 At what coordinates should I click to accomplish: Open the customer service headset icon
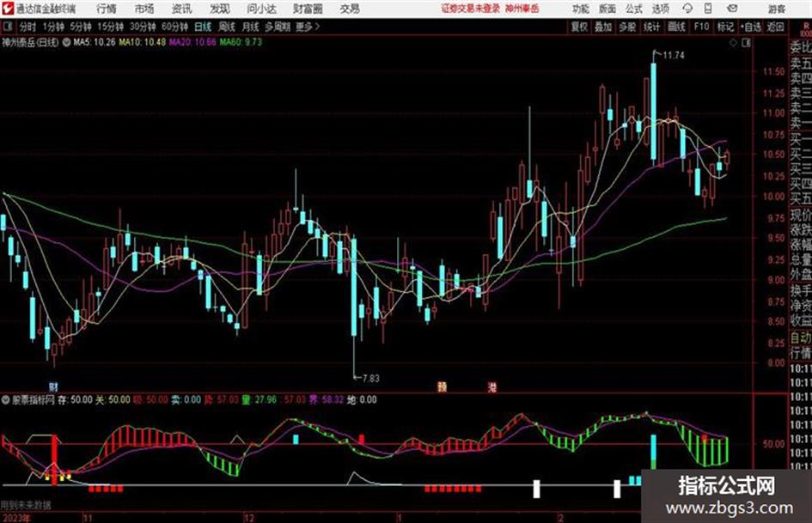coord(687,9)
